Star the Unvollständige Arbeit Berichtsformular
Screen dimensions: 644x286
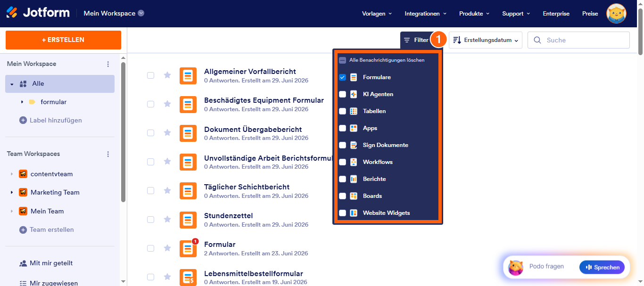tap(167, 162)
